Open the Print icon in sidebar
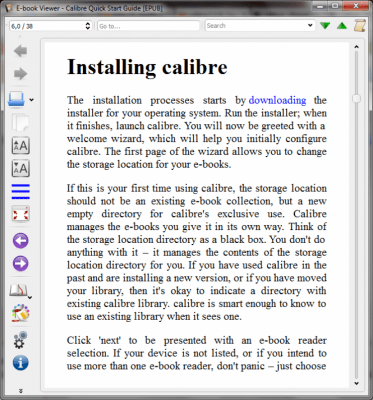Viewport: 373px width, 400px height. pyautogui.click(x=17, y=99)
